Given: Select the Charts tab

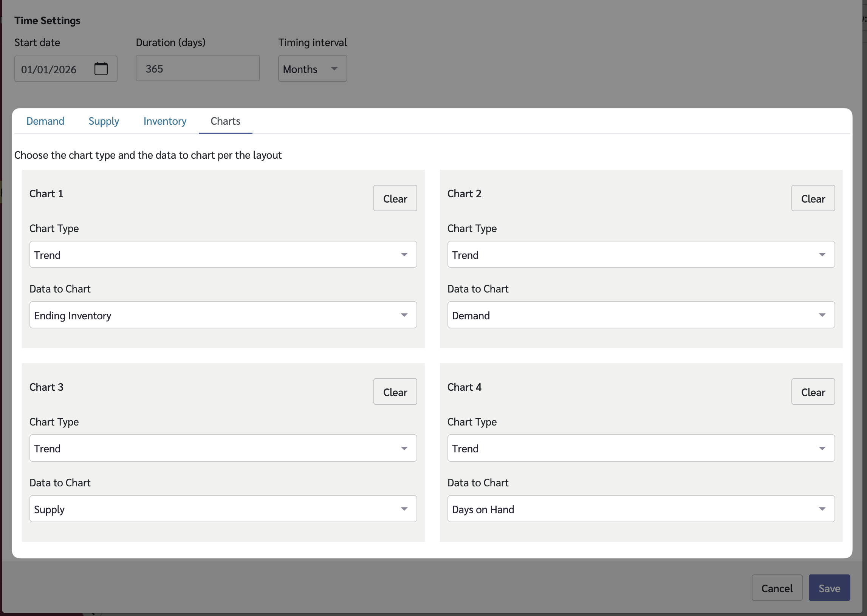Looking at the screenshot, I should [225, 121].
